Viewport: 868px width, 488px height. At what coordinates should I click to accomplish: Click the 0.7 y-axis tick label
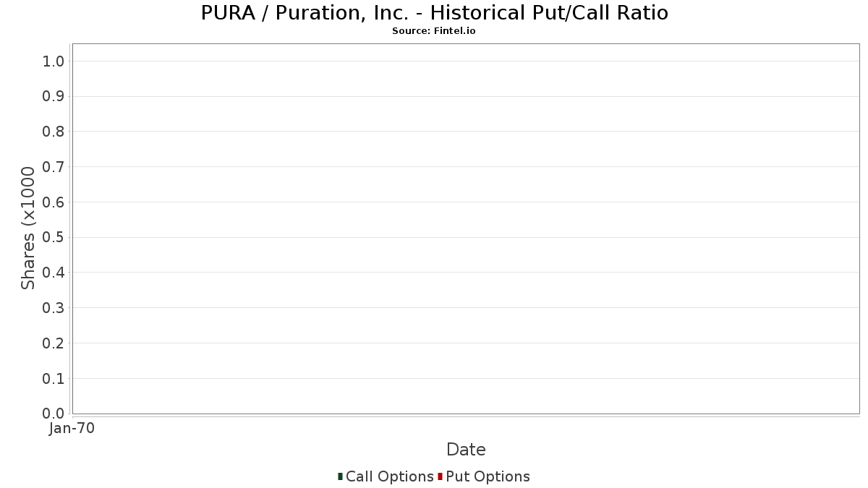[54, 167]
